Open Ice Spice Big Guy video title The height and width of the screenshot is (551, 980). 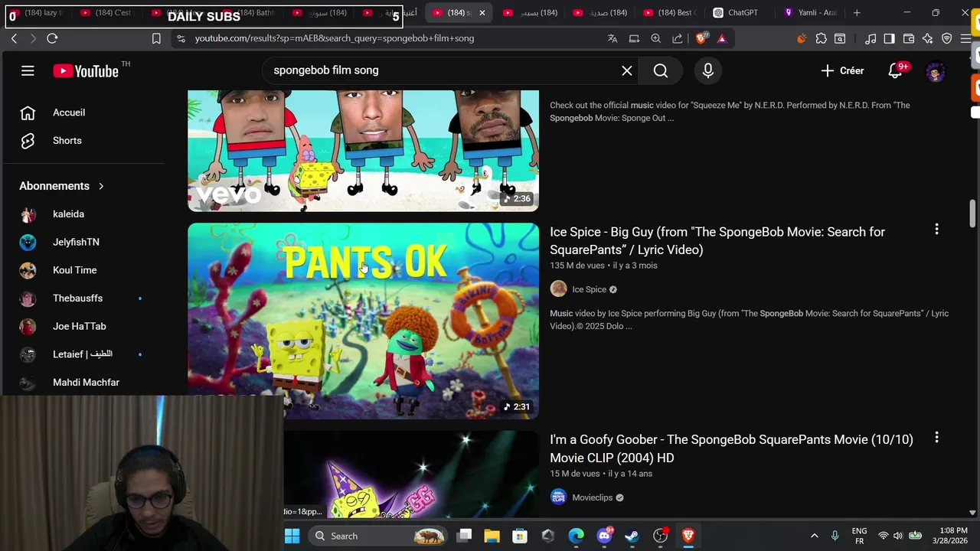[717, 241]
